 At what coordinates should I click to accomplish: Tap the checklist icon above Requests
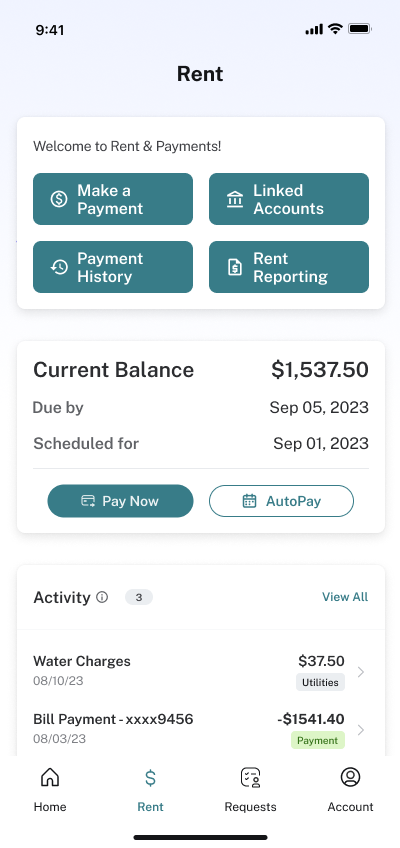coord(250,777)
